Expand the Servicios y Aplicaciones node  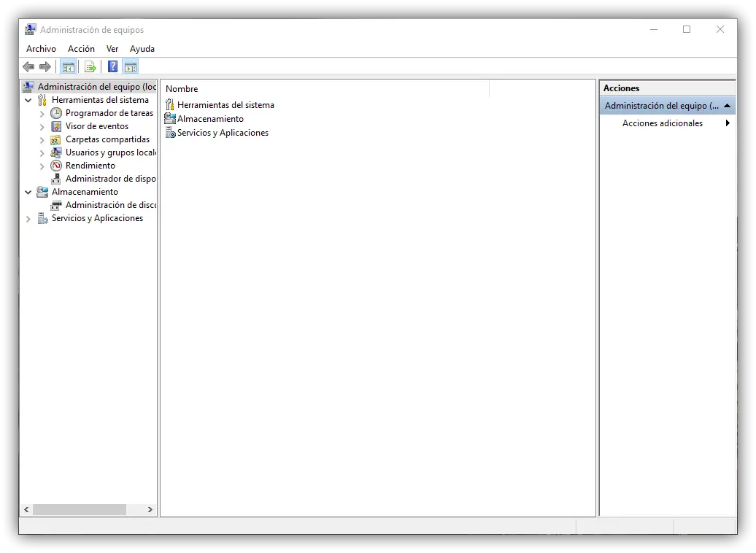(28, 219)
